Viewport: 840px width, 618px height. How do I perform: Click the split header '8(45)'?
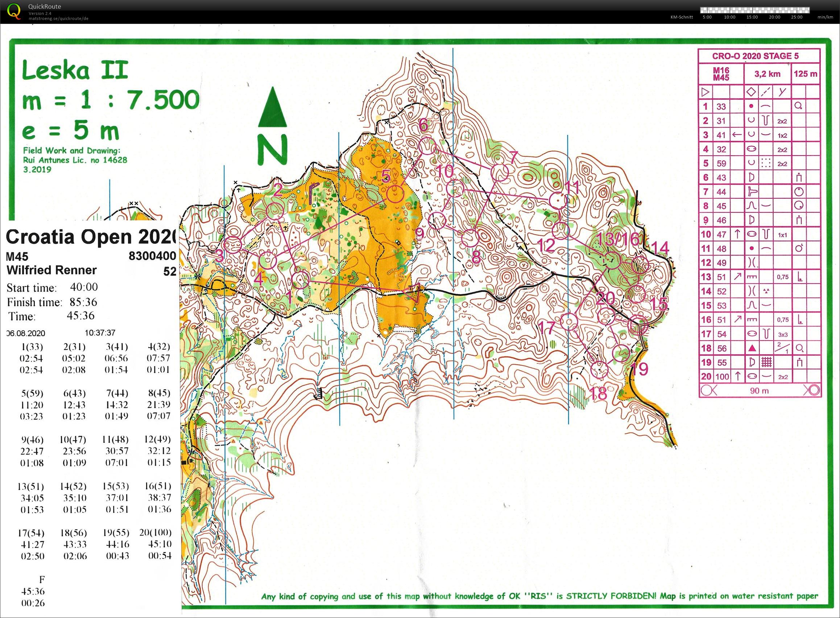tap(159, 393)
